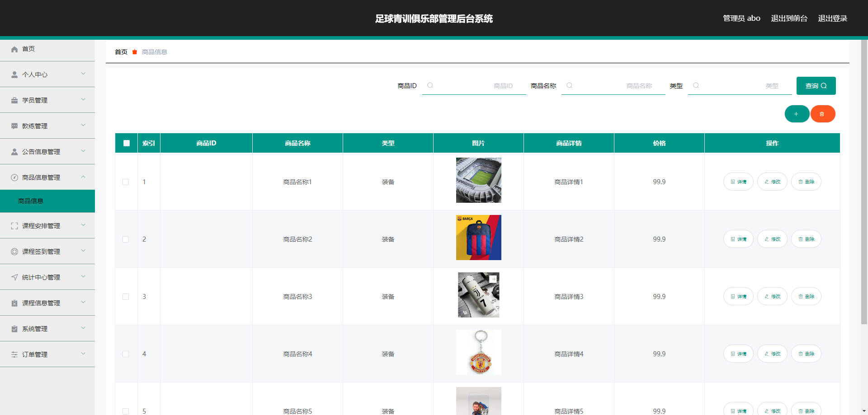Click the orange trash delete button
Image resolution: width=868 pixels, height=415 pixels.
tap(822, 114)
